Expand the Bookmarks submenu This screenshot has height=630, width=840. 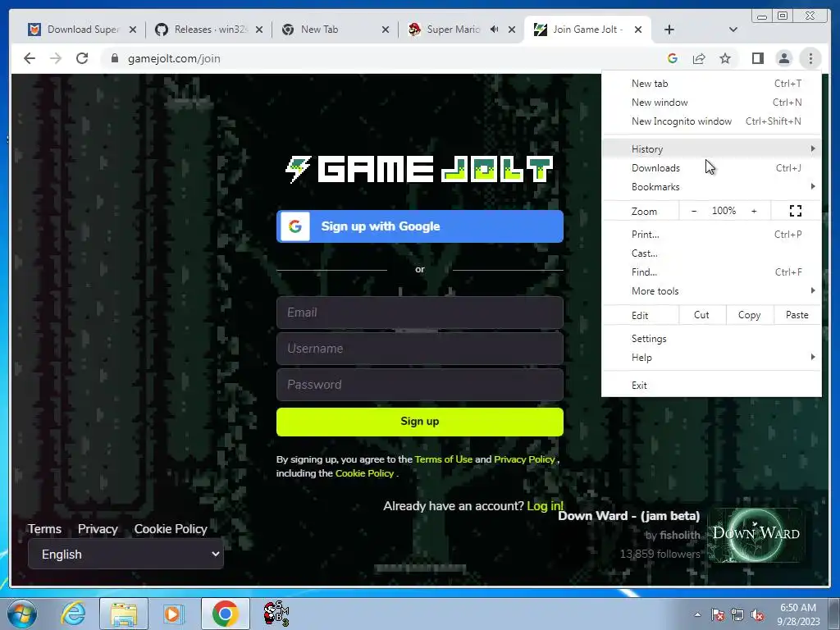click(711, 187)
